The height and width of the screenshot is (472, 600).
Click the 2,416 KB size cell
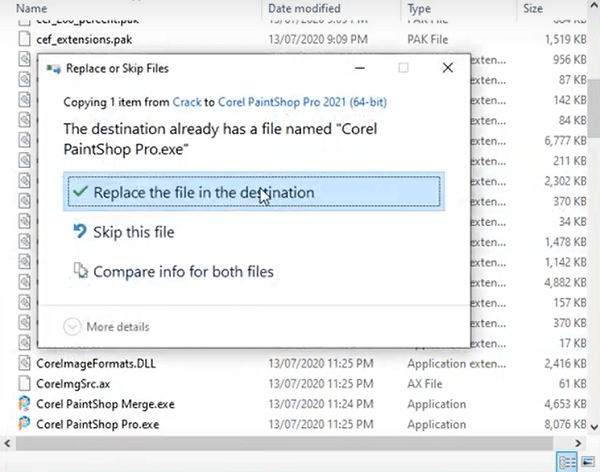(565, 363)
